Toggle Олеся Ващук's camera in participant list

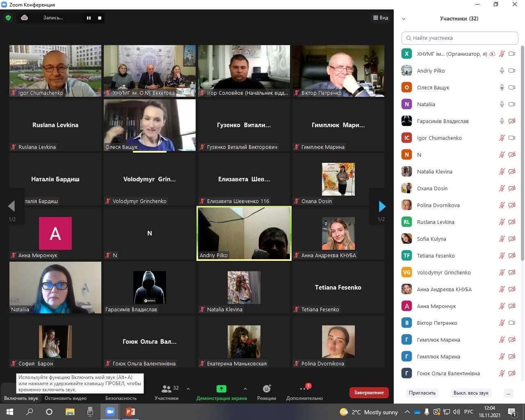[x=512, y=87]
